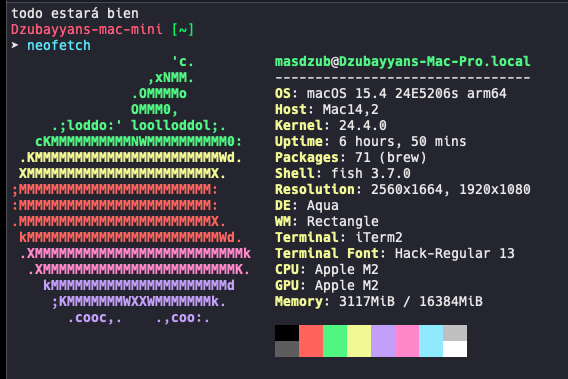Click the 'Terminal Font: Hack-Regular 13' line
Image resolution: width=568 pixels, height=379 pixels.
[394, 253]
